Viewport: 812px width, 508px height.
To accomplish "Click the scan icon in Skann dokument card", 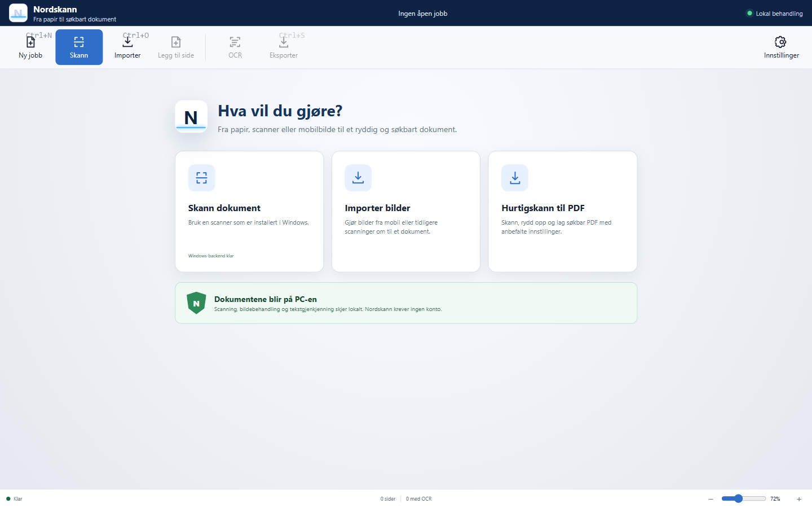I will coord(201,178).
